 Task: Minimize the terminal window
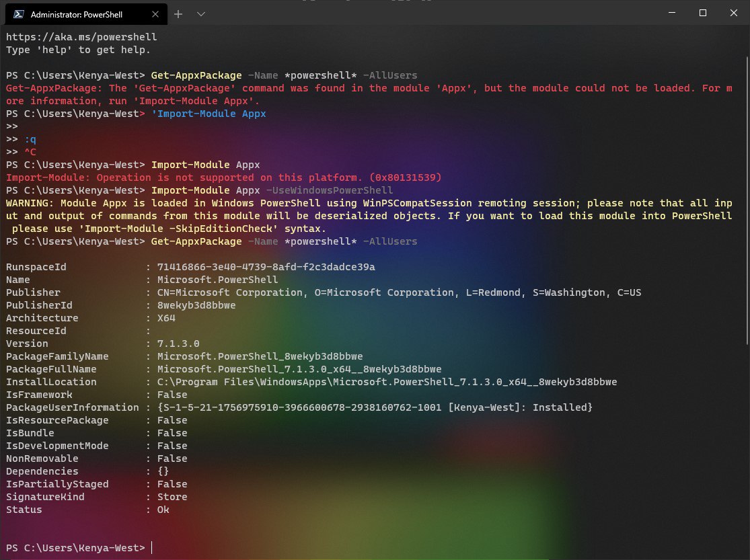tap(671, 13)
